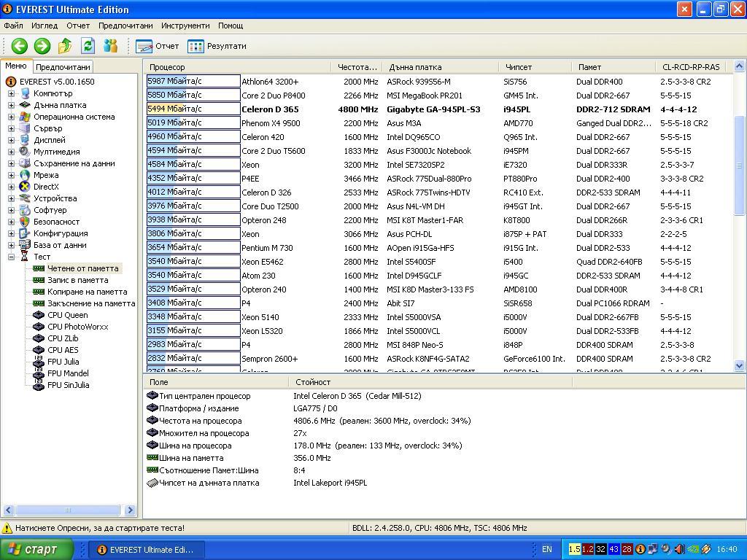The image size is (747, 560).
Task: Click the green Back arrow toolbar icon
Action: [x=20, y=46]
